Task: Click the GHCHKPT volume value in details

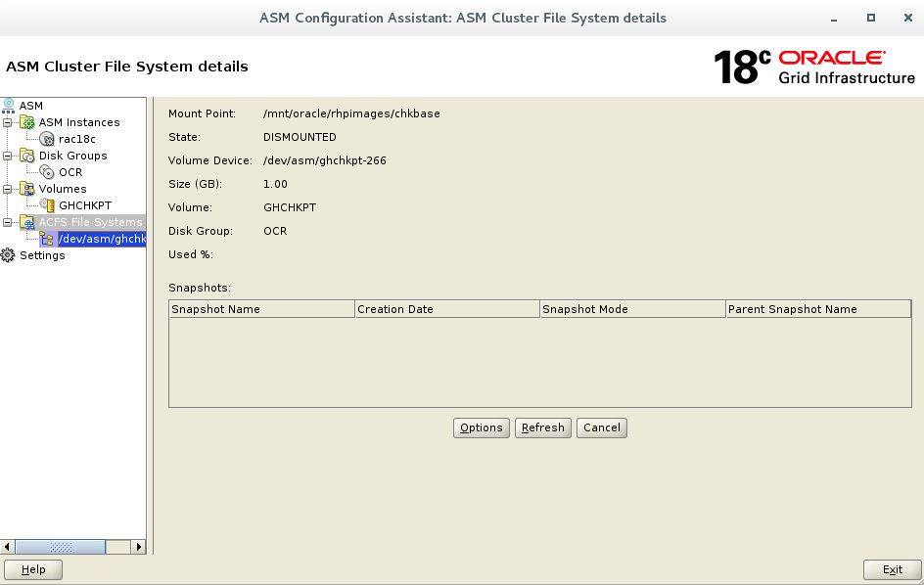Action: click(290, 208)
